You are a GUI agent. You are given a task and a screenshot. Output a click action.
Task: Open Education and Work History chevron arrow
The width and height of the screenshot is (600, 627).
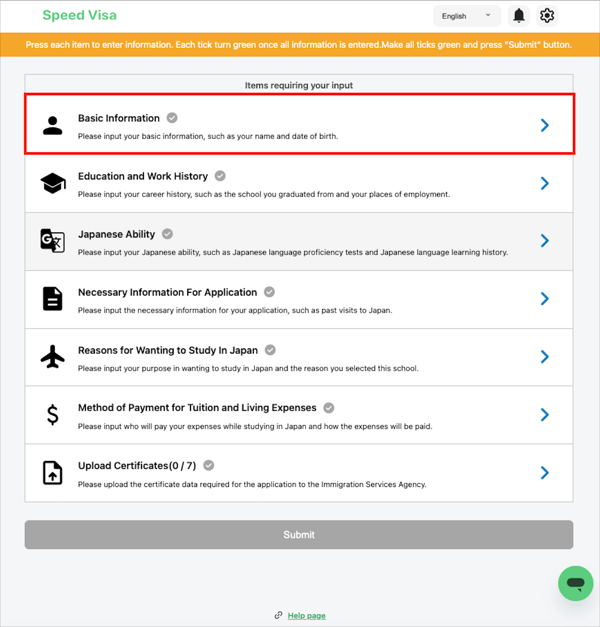tap(544, 183)
